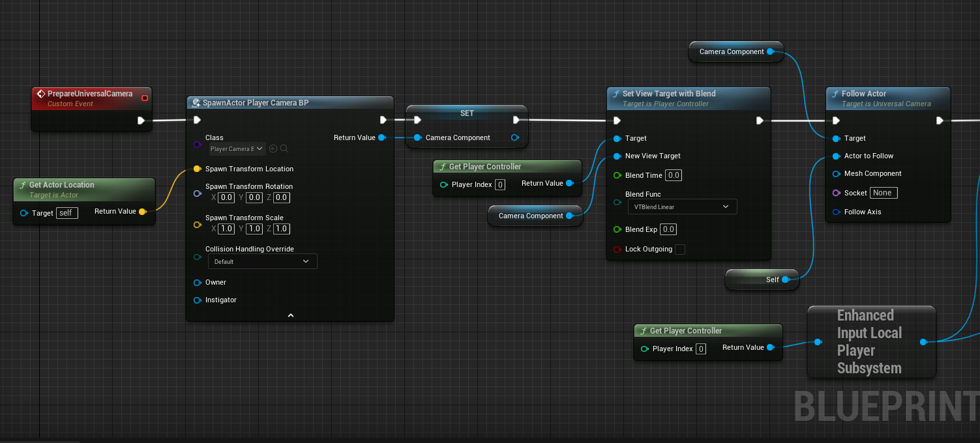The height and width of the screenshot is (443, 980).
Task: Click the magnifier search icon beside the Class dropdown
Action: [284, 149]
